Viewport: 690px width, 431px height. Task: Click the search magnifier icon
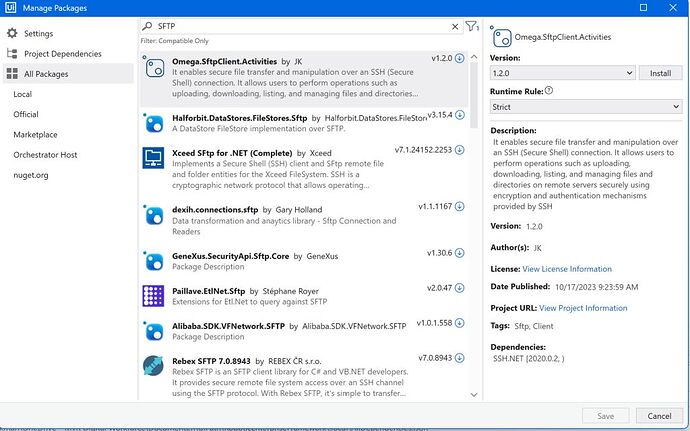(147, 26)
